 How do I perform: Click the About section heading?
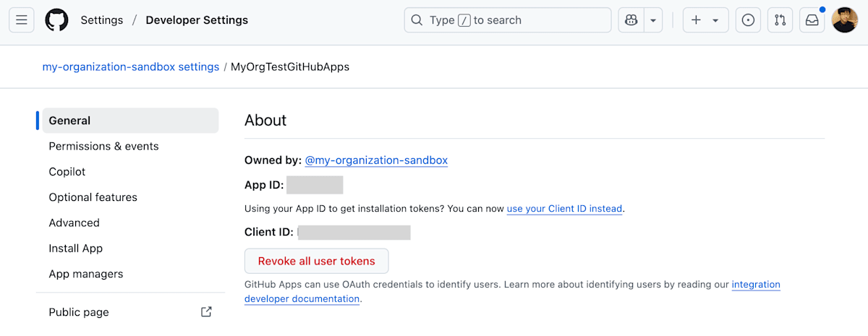[265, 120]
